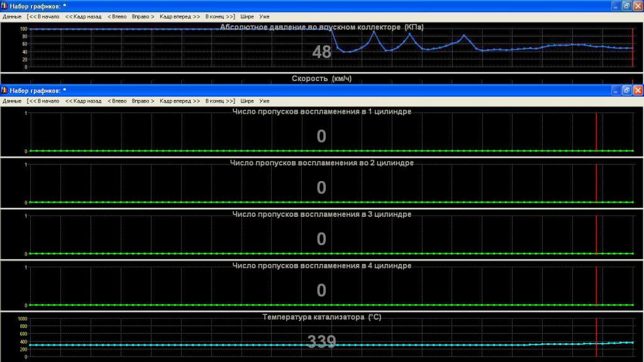
Task: Minimize the upper Набор графиков window
Action: pos(615,6)
